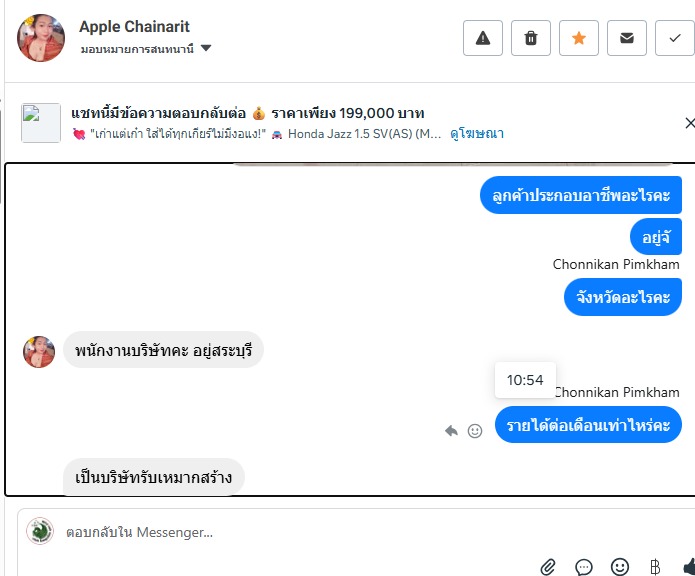Screen dimensions: 695x576
Task: Reply to the รายได้ต่อเดือนเท่าไหร่คะ message
Action: pos(452,430)
